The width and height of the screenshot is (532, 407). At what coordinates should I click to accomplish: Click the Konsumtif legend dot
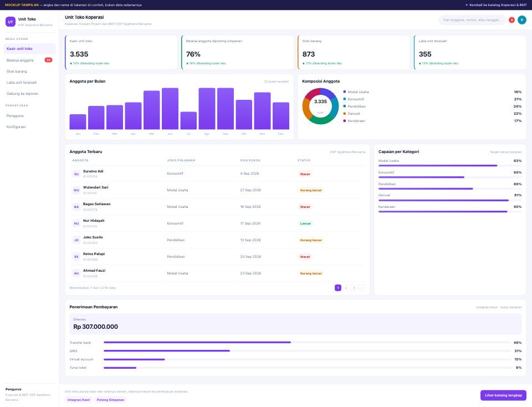point(344,99)
